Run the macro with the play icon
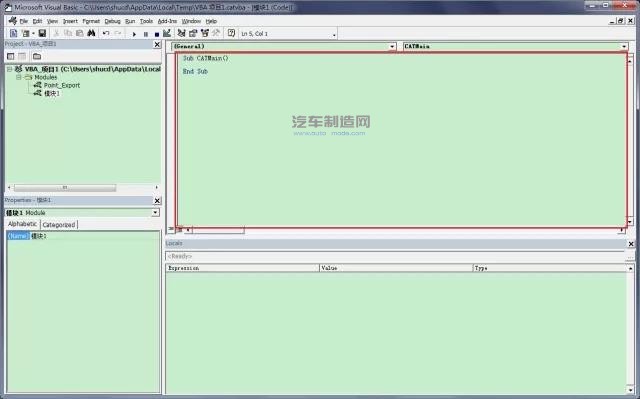 (134, 34)
